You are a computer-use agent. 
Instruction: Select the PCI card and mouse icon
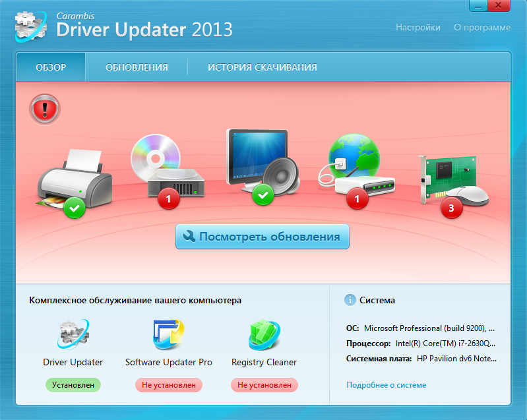pyautogui.click(x=454, y=181)
